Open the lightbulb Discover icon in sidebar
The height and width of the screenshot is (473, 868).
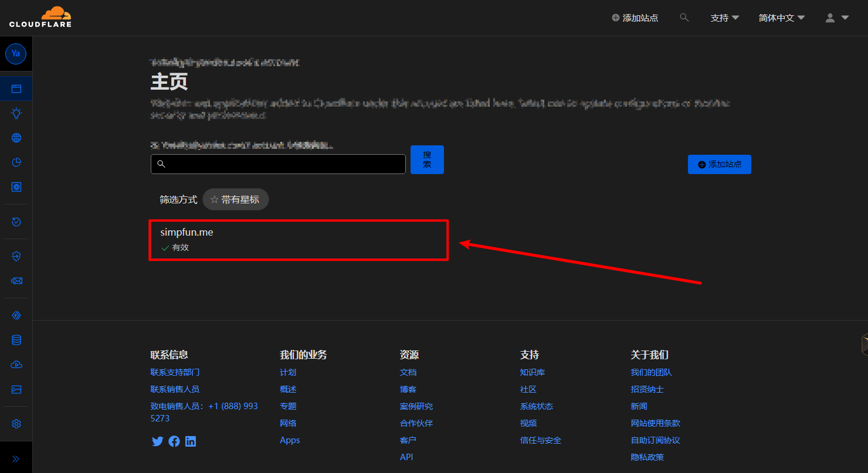coord(16,113)
